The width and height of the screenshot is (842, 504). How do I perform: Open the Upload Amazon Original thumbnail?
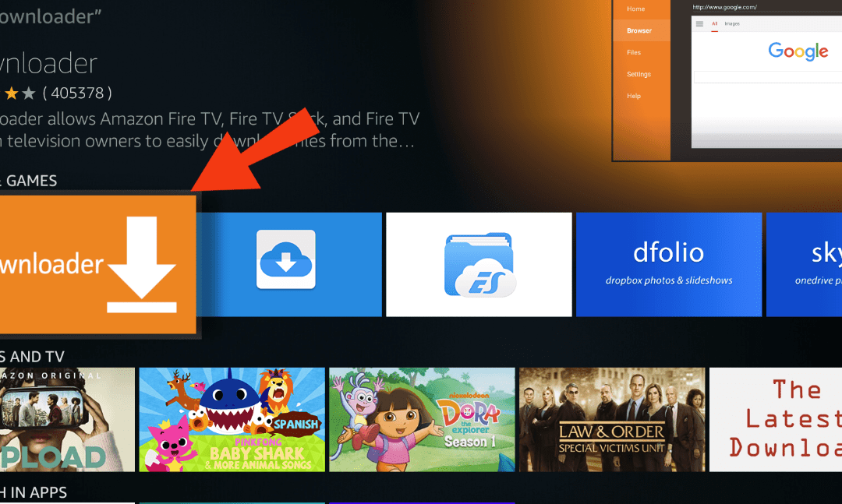pyautogui.click(x=67, y=420)
